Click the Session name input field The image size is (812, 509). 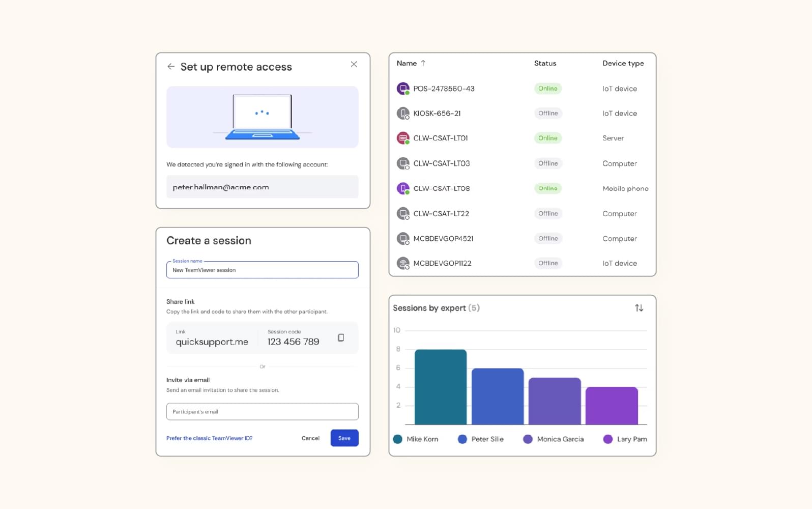pyautogui.click(x=262, y=270)
